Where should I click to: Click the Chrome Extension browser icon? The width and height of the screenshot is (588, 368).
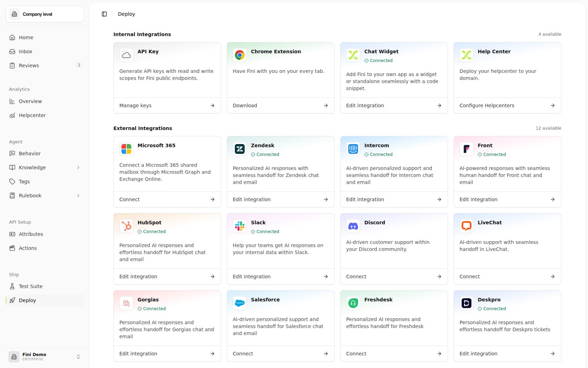click(x=240, y=55)
